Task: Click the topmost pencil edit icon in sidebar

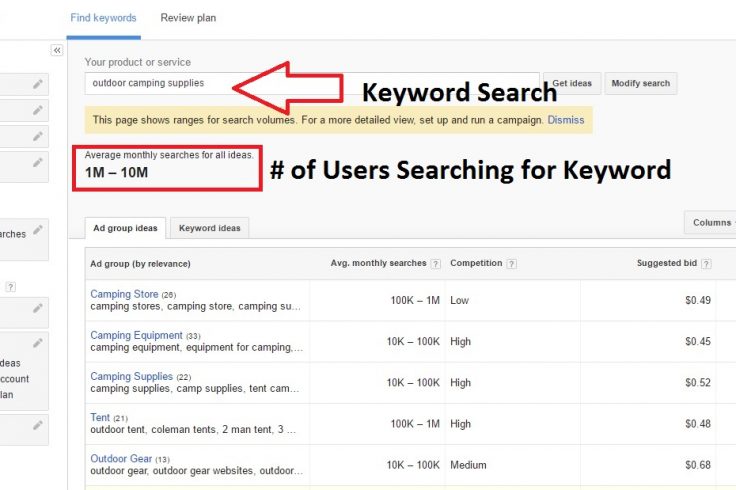Action: pos(38,84)
